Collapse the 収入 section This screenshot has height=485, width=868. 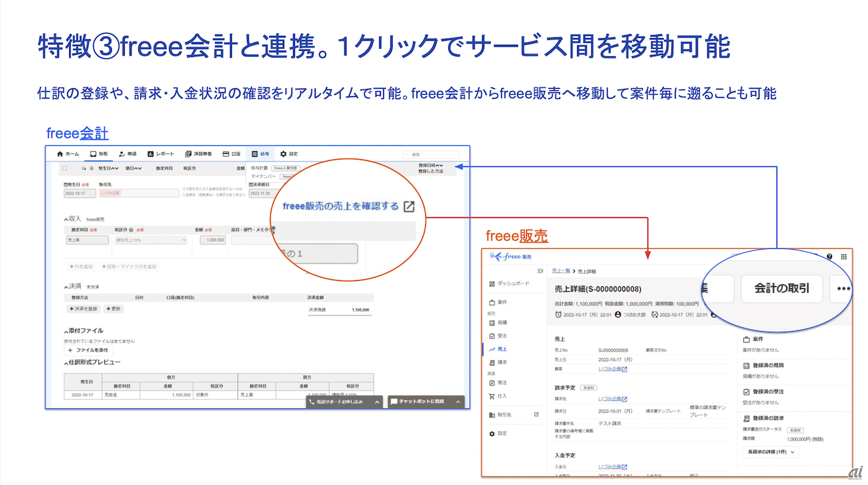pos(66,219)
